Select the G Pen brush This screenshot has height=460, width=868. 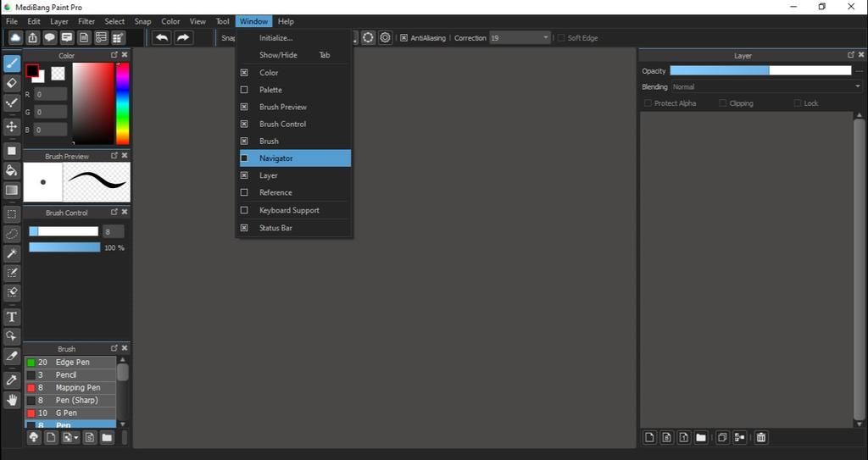(70, 413)
